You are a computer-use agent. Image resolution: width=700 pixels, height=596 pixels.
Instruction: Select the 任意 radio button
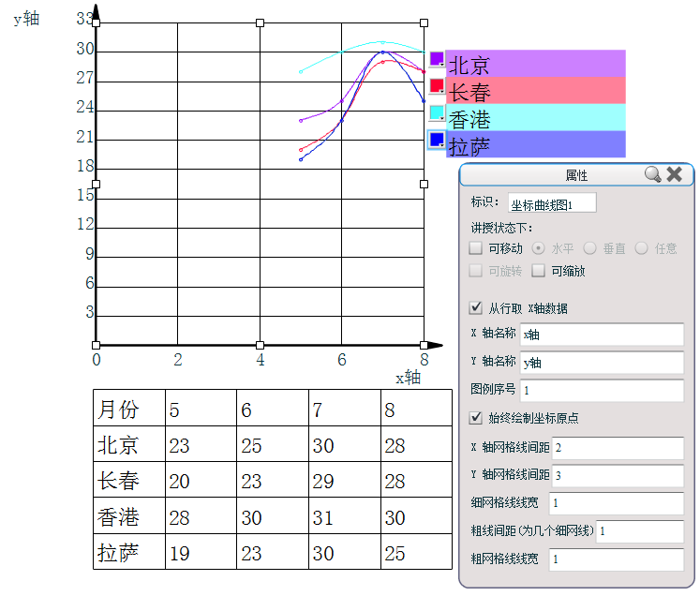642,248
